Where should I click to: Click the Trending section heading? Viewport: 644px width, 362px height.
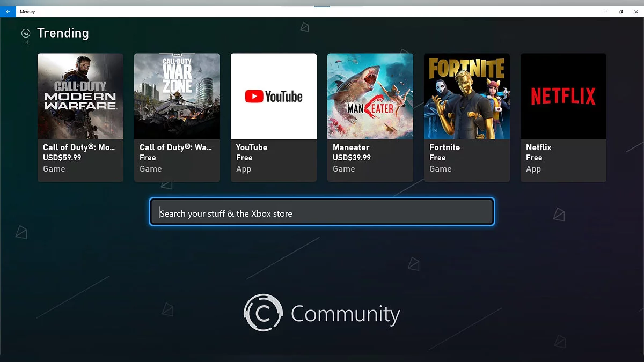[63, 33]
